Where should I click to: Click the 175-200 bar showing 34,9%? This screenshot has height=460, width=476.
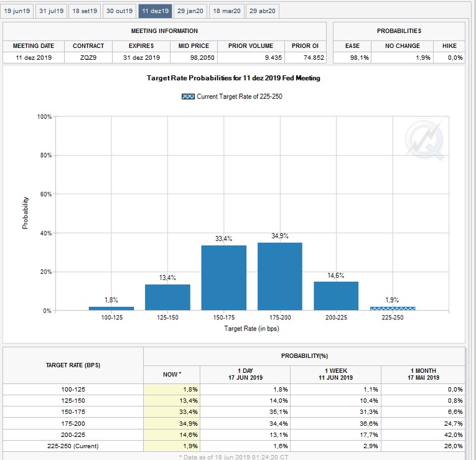tap(280, 276)
